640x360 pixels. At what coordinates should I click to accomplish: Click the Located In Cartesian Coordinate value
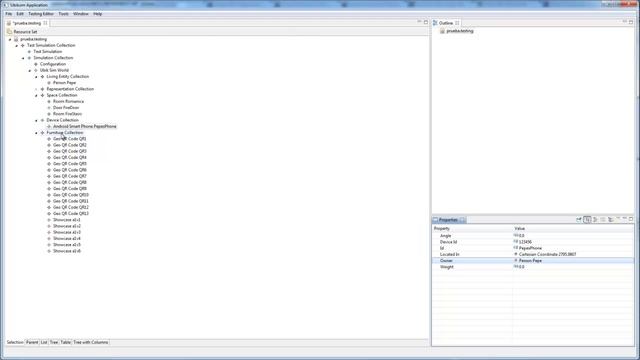pos(547,254)
